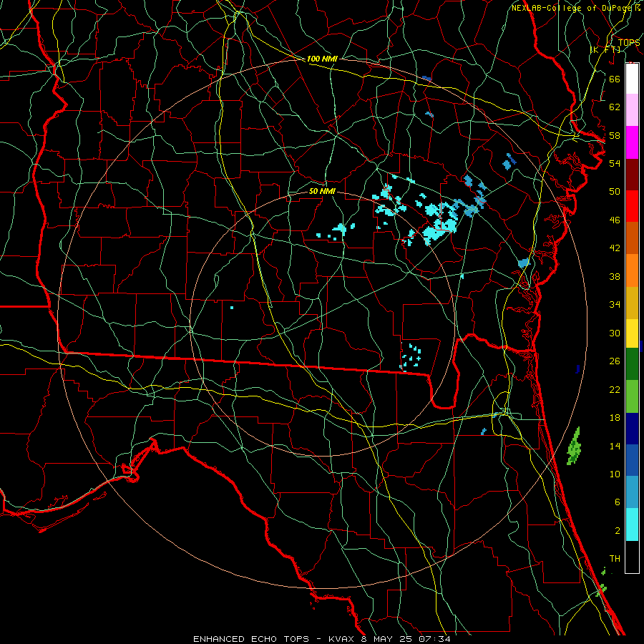644x644 pixels.
Task: Click the legend value "34"
Action: [x=615, y=305]
